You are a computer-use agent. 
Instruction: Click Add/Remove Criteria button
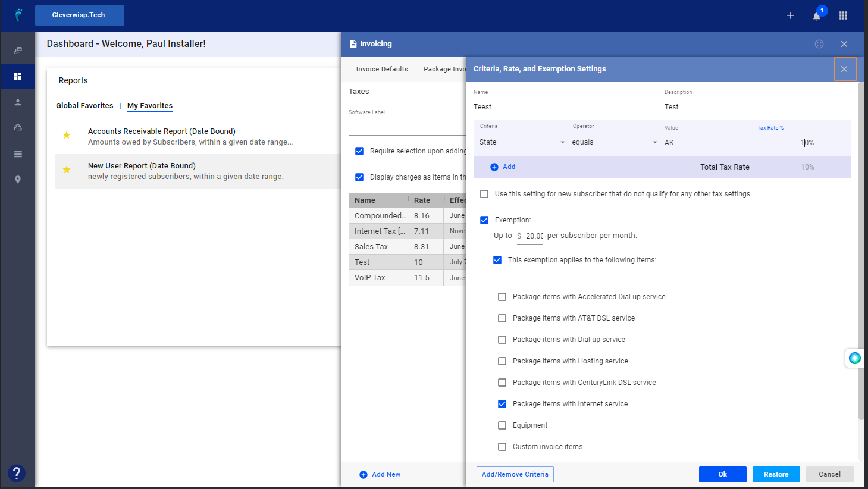515,474
